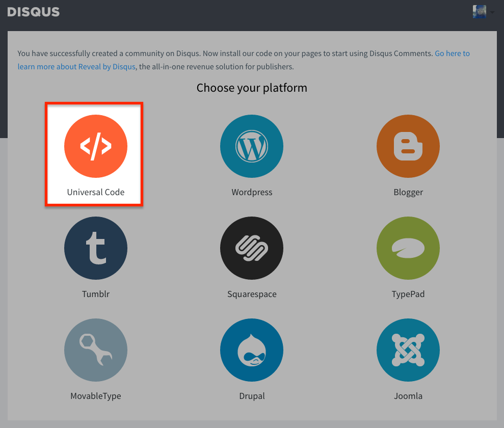Image resolution: width=504 pixels, height=428 pixels.
Task: Select the MovableType wrench icon
Action: click(x=96, y=350)
